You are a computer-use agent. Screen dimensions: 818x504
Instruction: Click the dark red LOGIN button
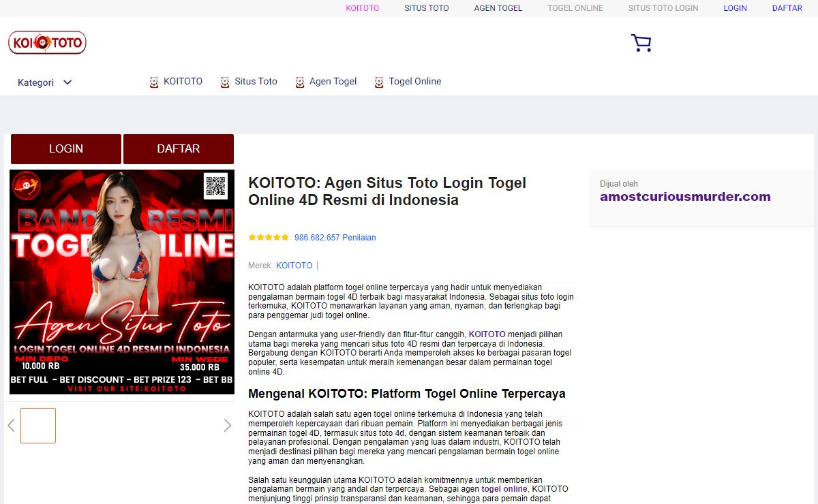click(66, 149)
